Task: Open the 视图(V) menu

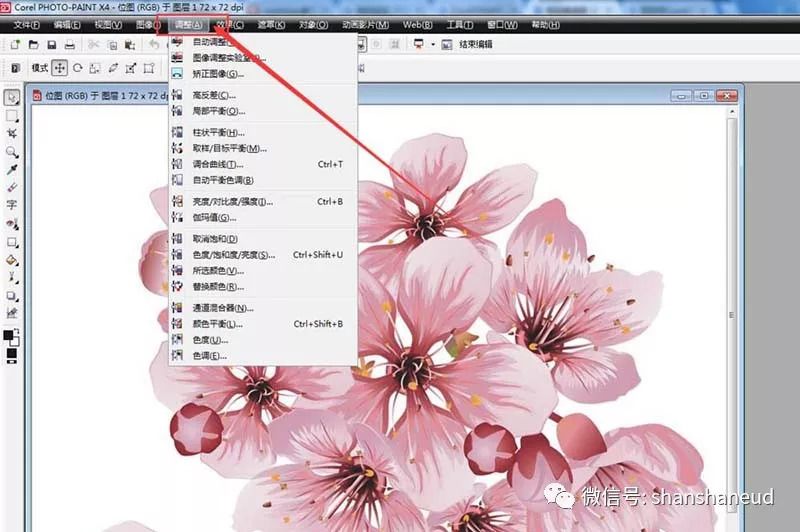Action: pos(108,24)
